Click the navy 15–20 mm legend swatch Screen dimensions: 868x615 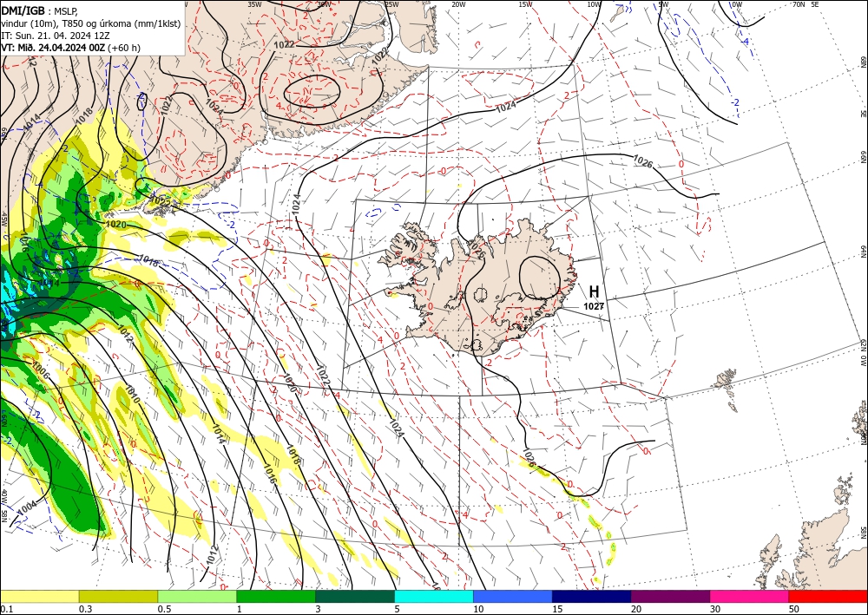pos(592,596)
